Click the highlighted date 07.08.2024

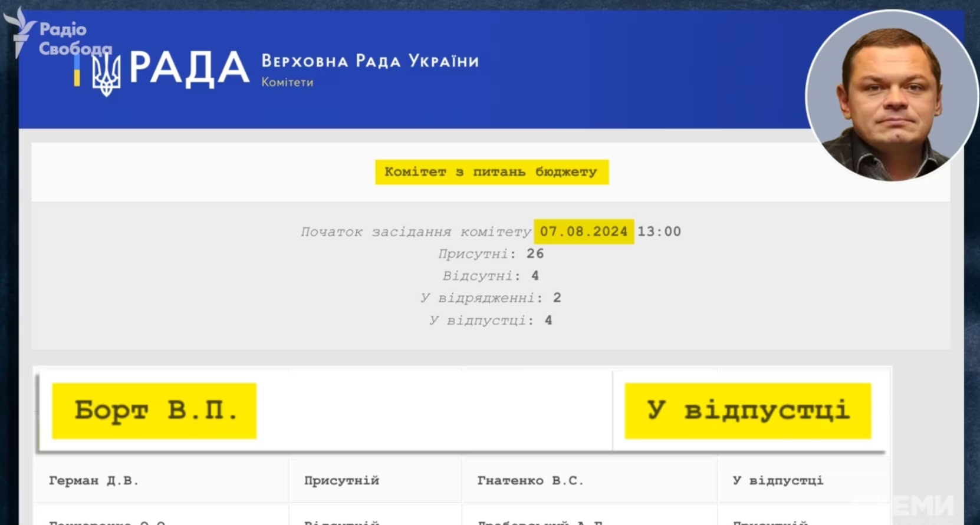click(x=583, y=232)
